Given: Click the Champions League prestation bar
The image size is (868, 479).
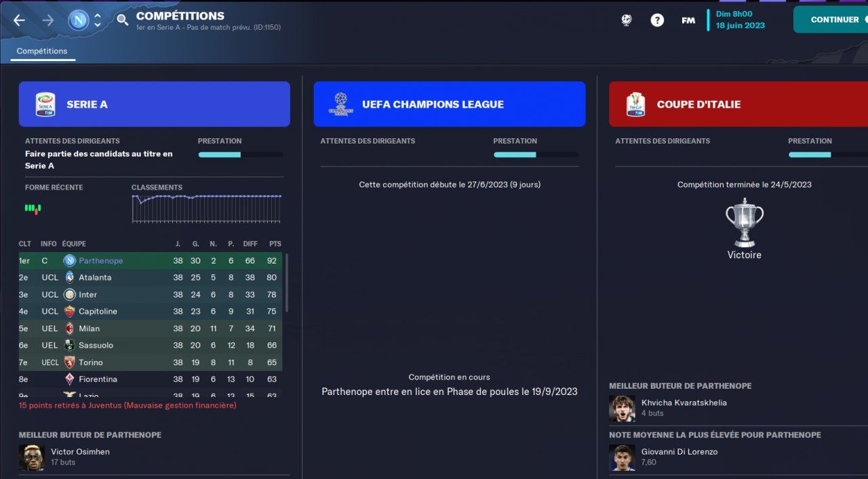Looking at the screenshot, I should point(536,154).
